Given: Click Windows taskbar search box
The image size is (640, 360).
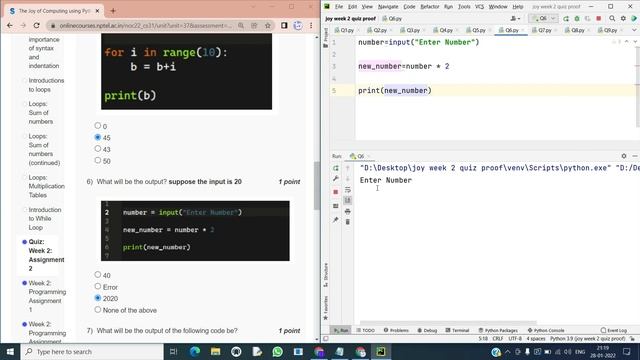Looking at the screenshot, I should 92,351.
